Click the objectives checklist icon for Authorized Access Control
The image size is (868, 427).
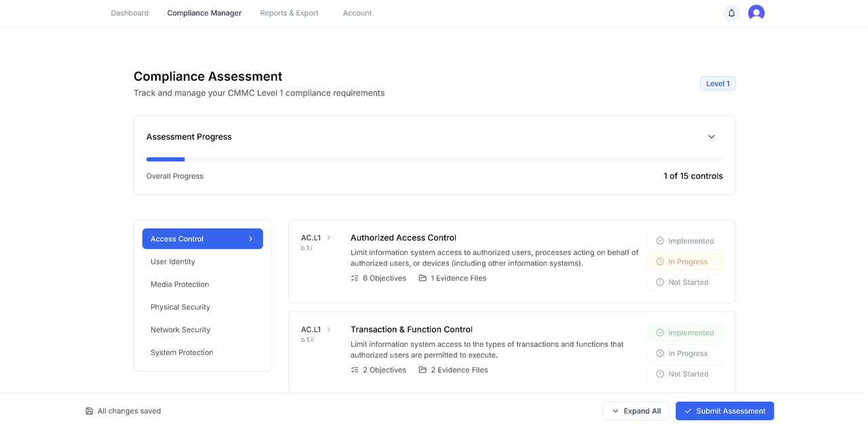[x=355, y=278]
